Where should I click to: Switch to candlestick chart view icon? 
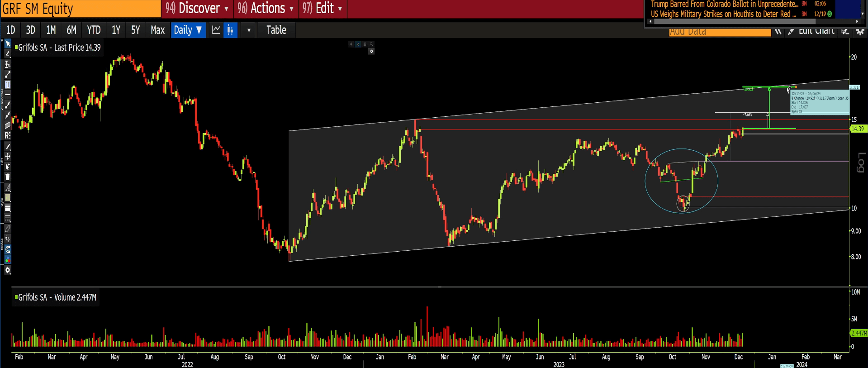230,30
